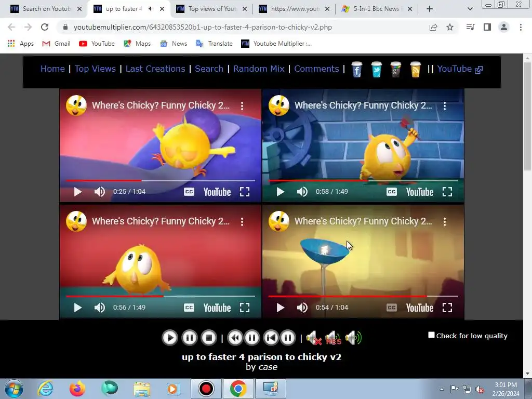Mute the video showing 0:54 / 1:04
Screen dimensions: 532x399
tap(302, 308)
